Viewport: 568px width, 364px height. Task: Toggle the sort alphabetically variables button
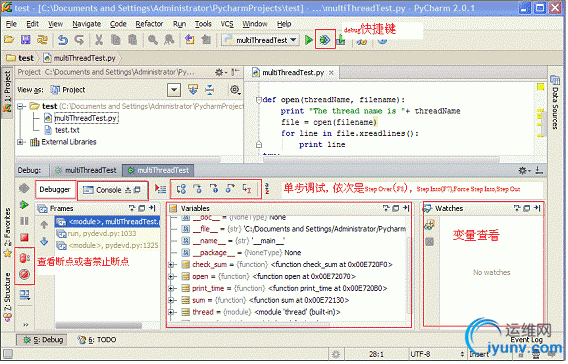tap(267, 189)
